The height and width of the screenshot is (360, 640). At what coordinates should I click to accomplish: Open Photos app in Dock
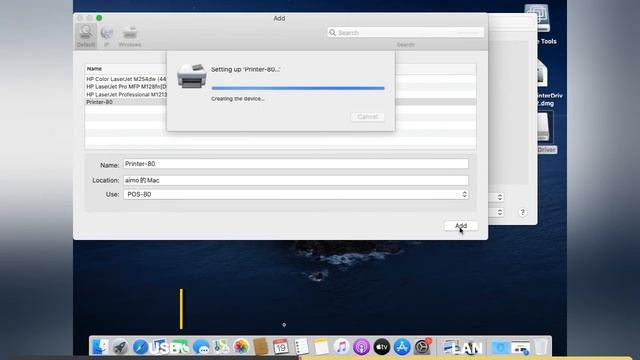coord(241,347)
